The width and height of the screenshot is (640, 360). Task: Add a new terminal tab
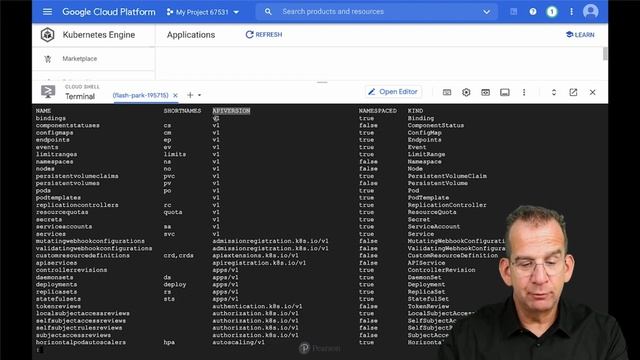pyautogui.click(x=190, y=95)
